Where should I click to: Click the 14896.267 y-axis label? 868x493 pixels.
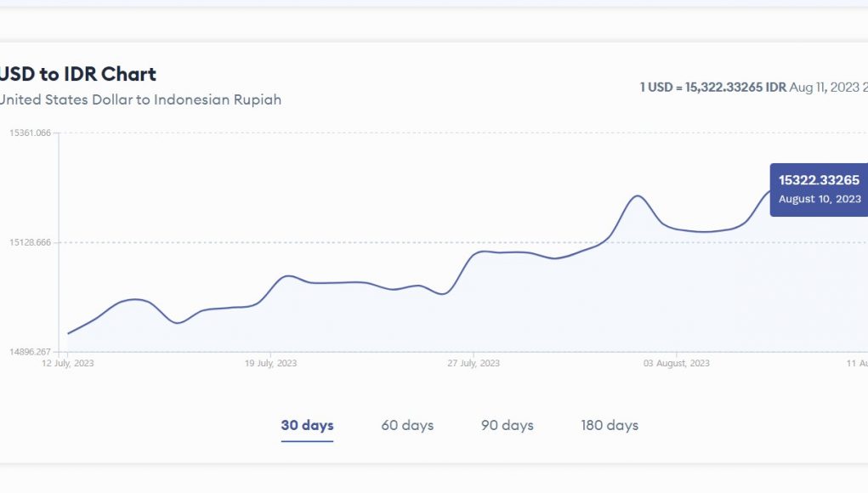pos(31,352)
